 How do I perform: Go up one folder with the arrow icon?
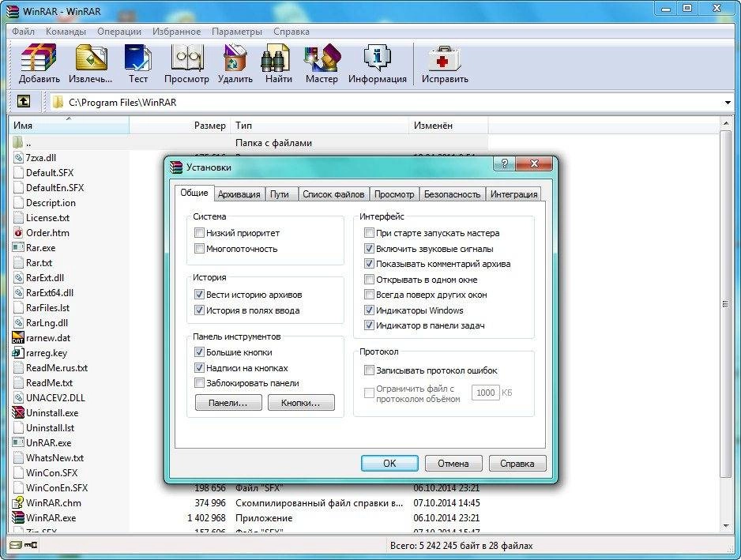(x=24, y=101)
